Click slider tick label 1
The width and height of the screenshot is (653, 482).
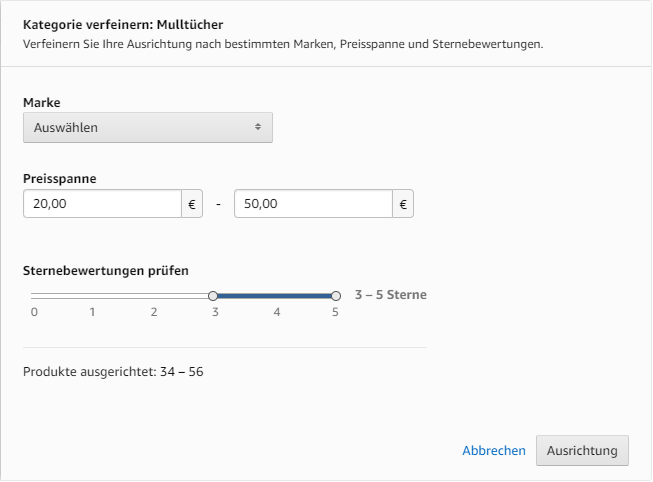(92, 312)
